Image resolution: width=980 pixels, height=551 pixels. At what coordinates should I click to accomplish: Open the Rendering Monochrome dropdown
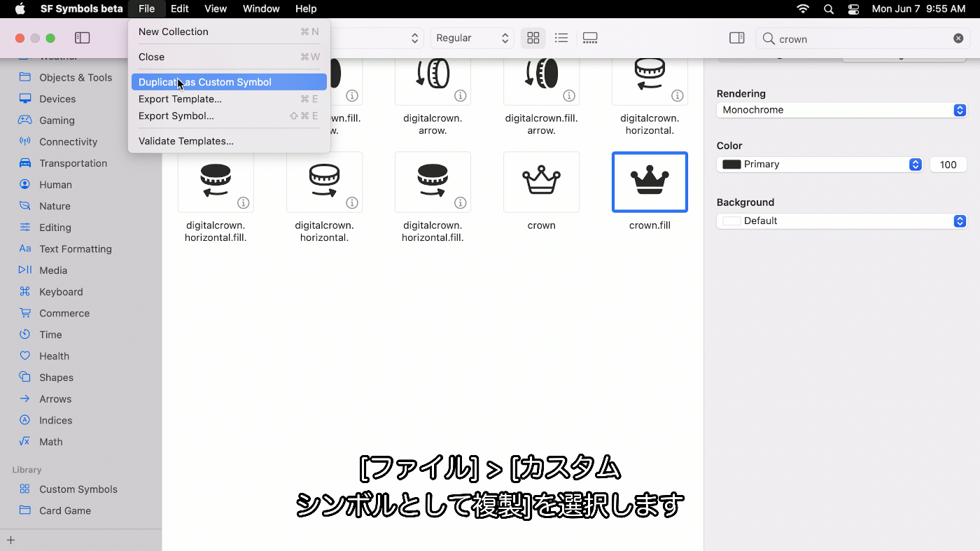[x=841, y=110]
